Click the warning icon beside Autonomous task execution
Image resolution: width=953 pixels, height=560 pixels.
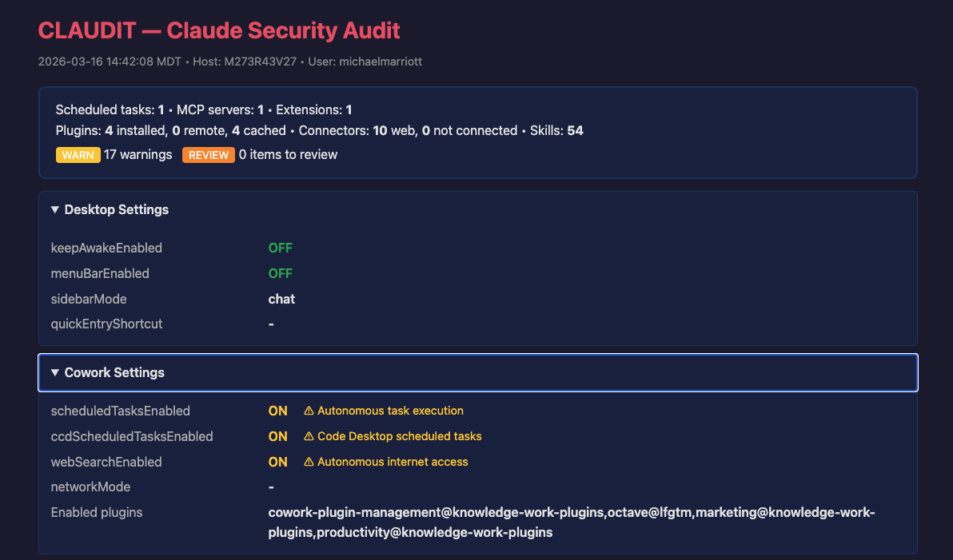pos(309,411)
